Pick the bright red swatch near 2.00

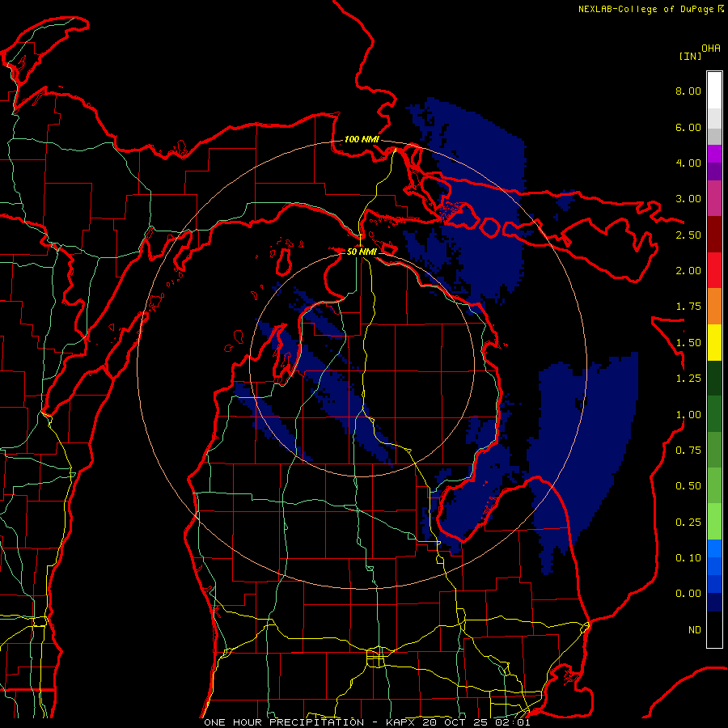[714, 271]
